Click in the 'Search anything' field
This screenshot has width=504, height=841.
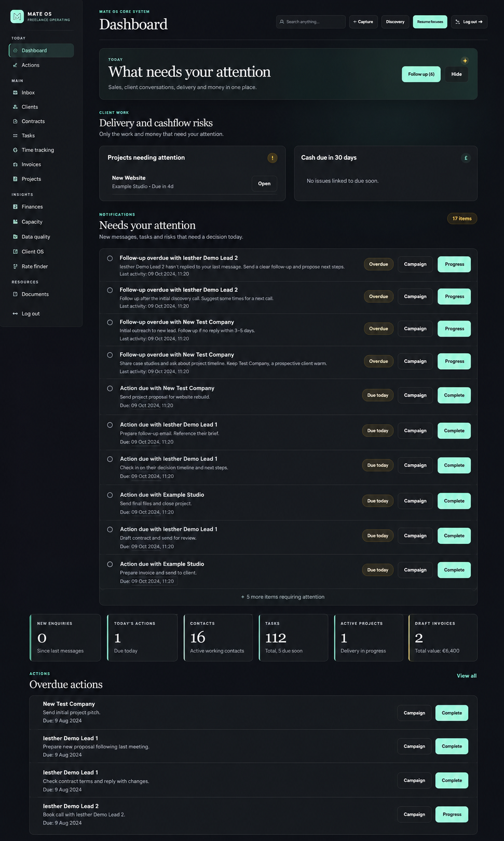tap(311, 22)
